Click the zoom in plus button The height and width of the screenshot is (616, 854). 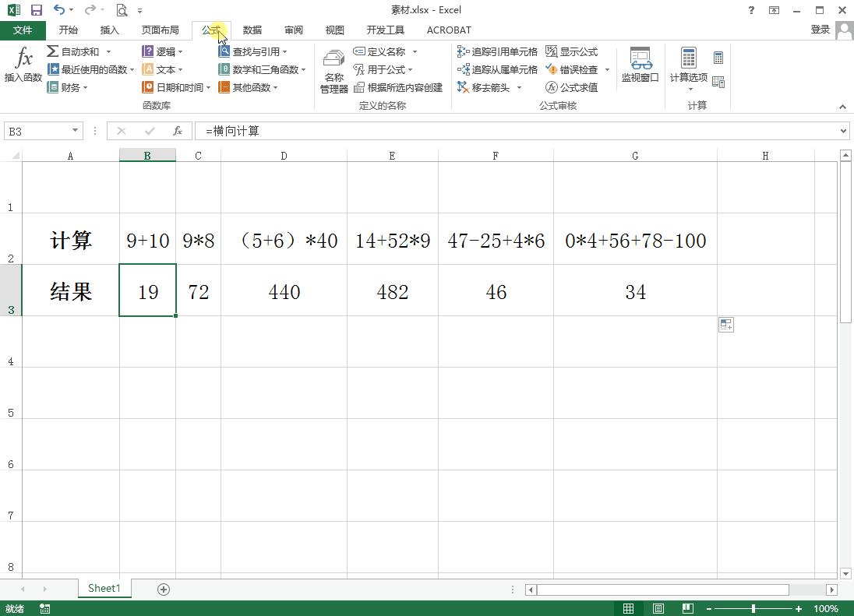click(799, 608)
